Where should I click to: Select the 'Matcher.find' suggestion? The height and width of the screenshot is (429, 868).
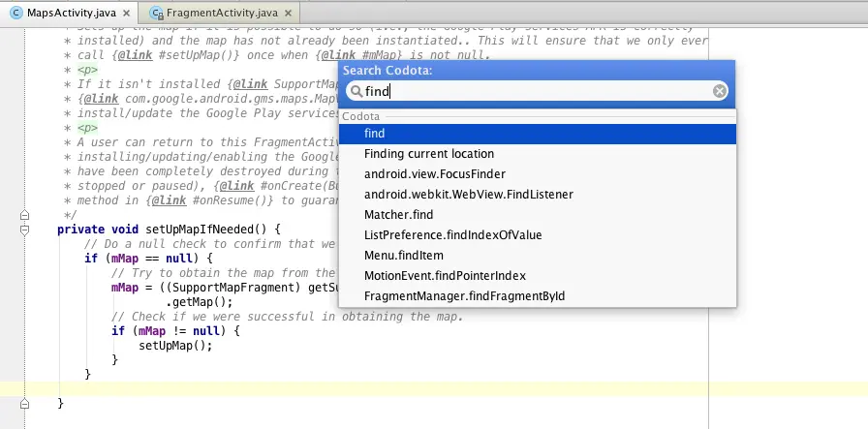(x=537, y=215)
